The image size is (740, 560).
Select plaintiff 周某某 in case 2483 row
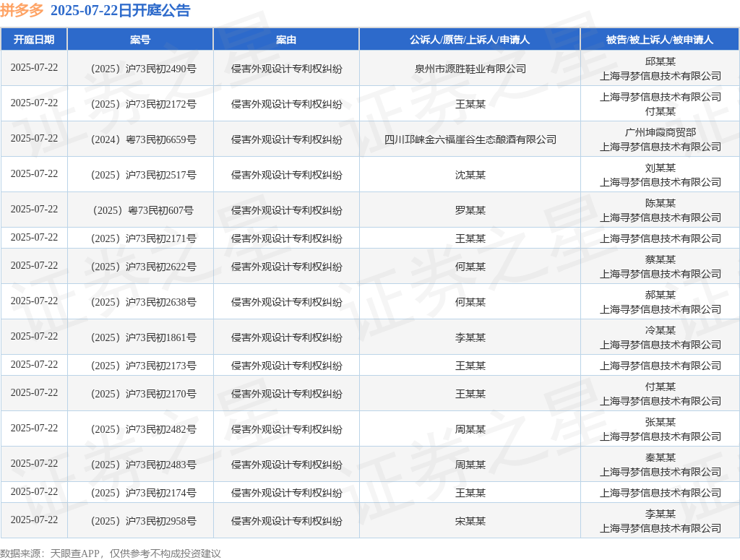pyautogui.click(x=470, y=465)
